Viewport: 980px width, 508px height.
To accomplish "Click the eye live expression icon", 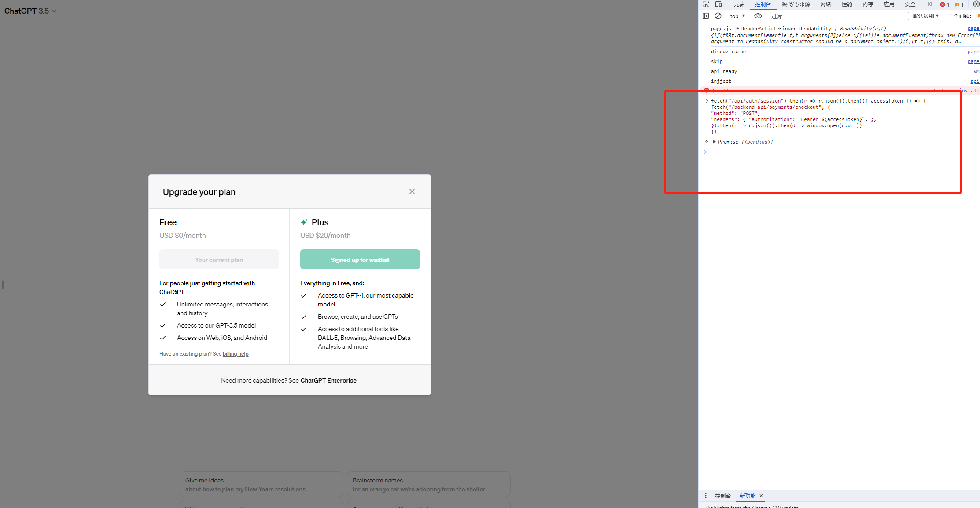I will pyautogui.click(x=758, y=16).
